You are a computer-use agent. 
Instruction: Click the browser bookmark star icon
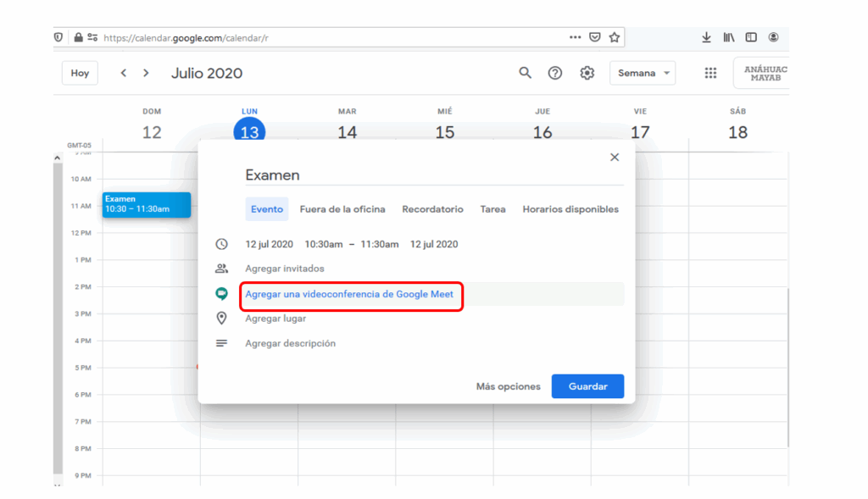(x=615, y=37)
